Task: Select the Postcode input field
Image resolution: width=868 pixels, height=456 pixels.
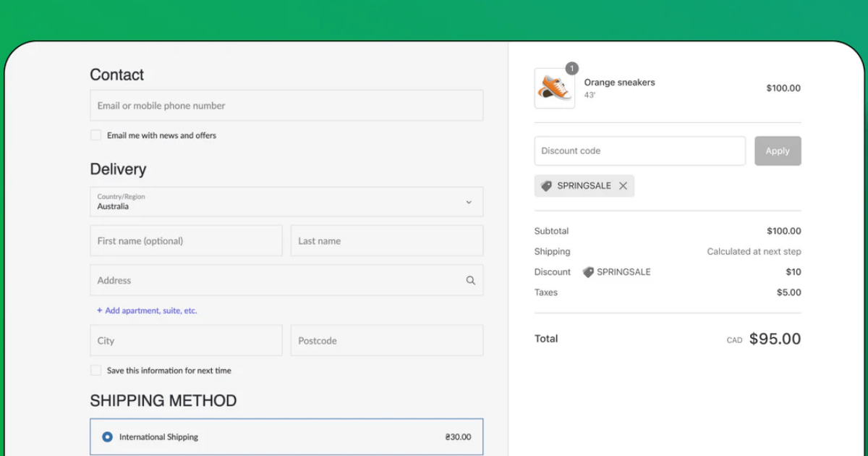Action: 386,341
